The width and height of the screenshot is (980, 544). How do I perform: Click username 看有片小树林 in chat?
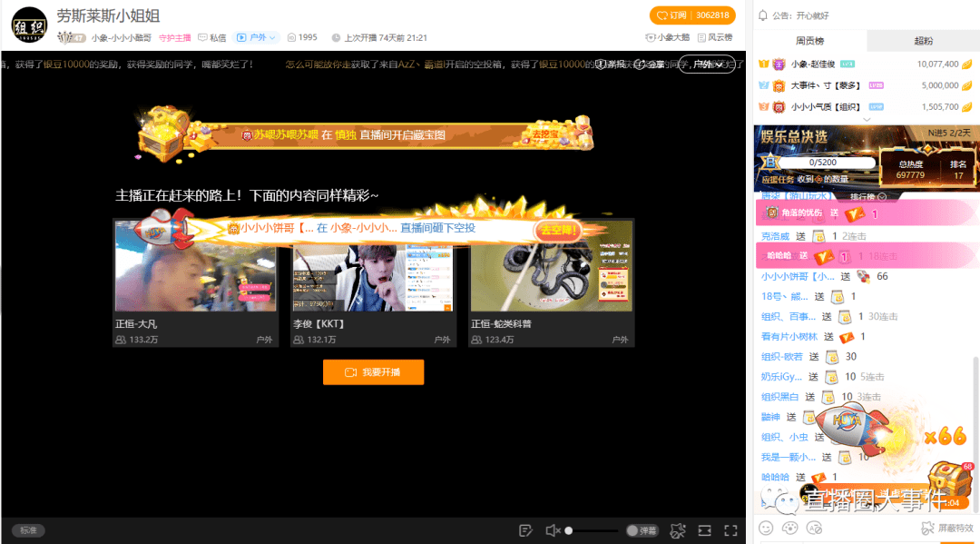(x=789, y=336)
